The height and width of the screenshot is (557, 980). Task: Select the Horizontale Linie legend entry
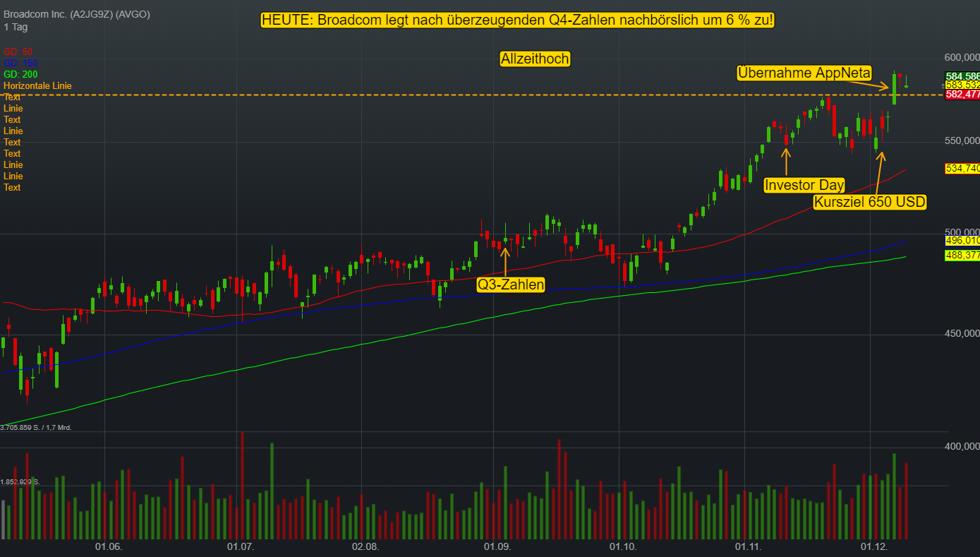pyautogui.click(x=37, y=85)
